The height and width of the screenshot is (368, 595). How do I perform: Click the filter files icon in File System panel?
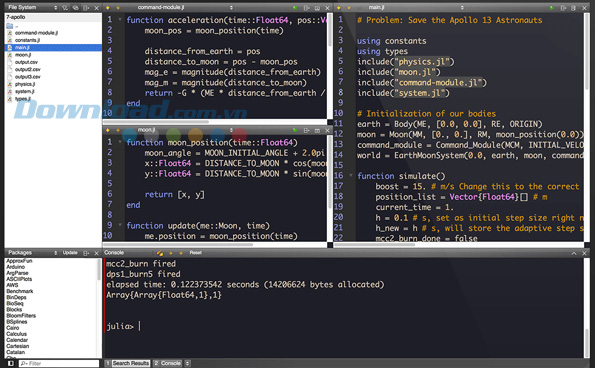coord(65,8)
